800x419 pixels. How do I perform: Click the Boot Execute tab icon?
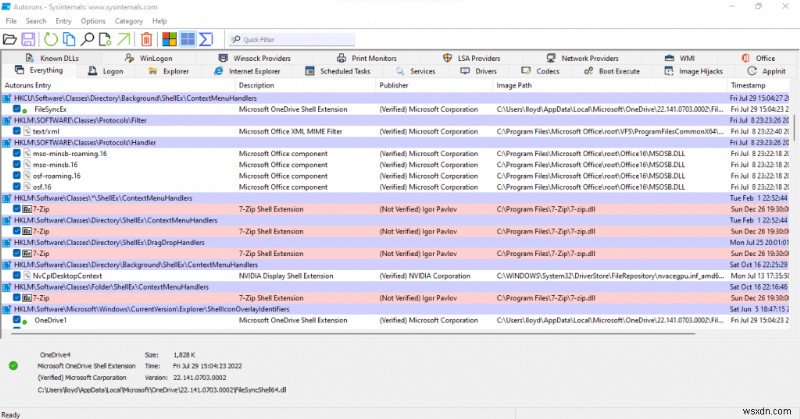[x=588, y=71]
